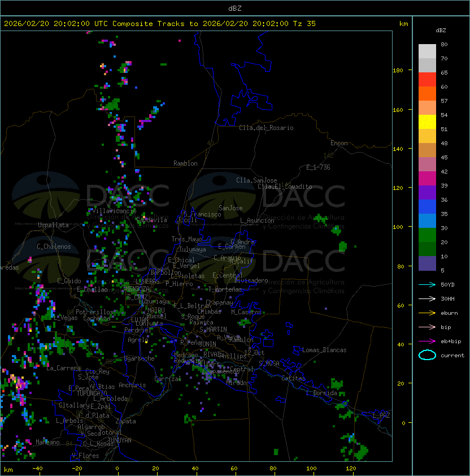Viewport: 470px width, 476px height.
Task: Click the 'Encon' map label
Action: [x=339, y=143]
